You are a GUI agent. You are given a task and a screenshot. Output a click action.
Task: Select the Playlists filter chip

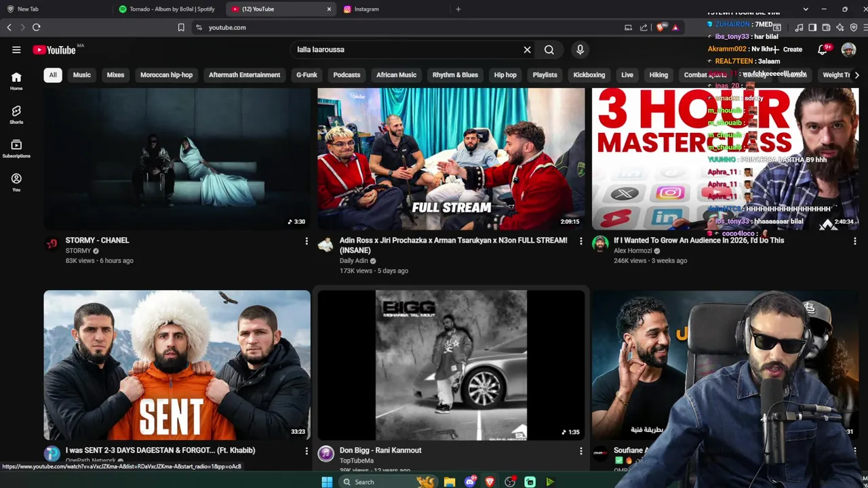(545, 75)
